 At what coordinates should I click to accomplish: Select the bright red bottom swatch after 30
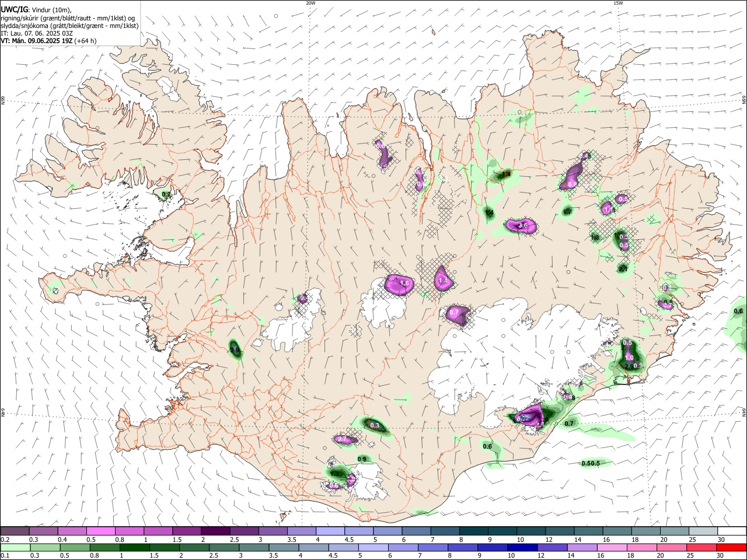pos(732,547)
